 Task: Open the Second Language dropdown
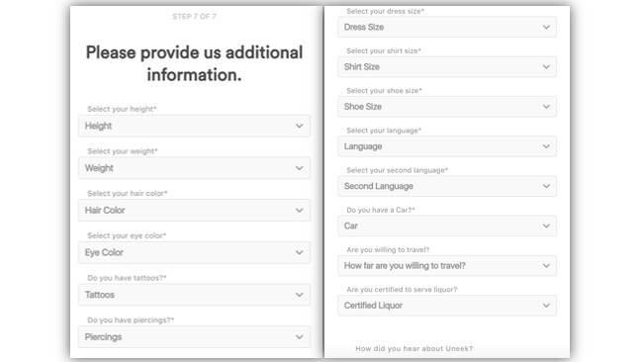click(447, 186)
